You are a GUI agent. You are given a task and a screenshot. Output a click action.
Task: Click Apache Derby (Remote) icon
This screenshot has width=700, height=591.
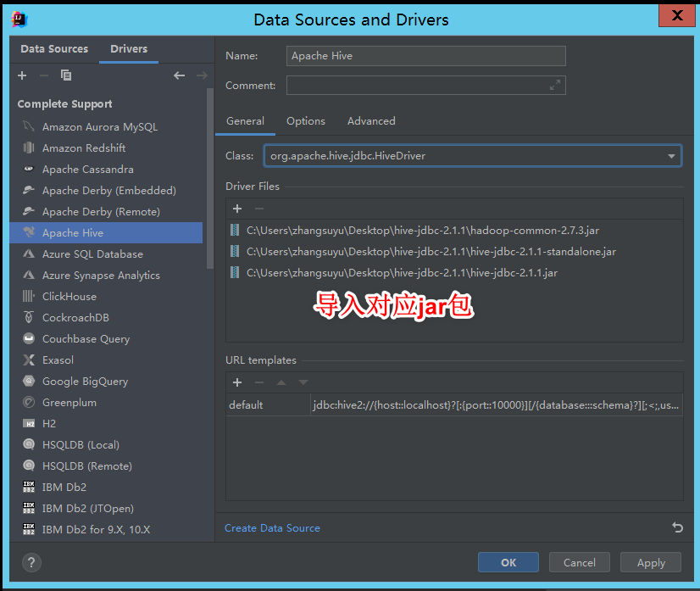pos(29,211)
